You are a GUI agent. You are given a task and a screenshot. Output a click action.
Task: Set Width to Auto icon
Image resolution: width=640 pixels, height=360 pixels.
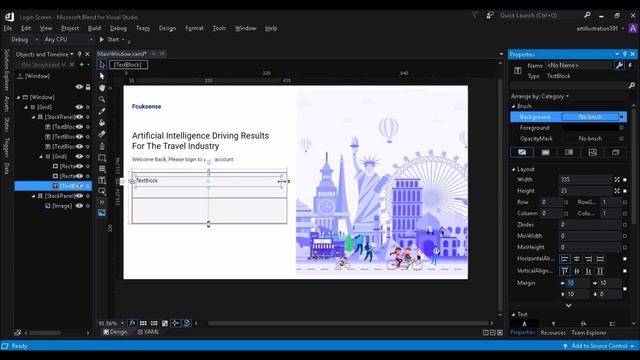pos(617,180)
